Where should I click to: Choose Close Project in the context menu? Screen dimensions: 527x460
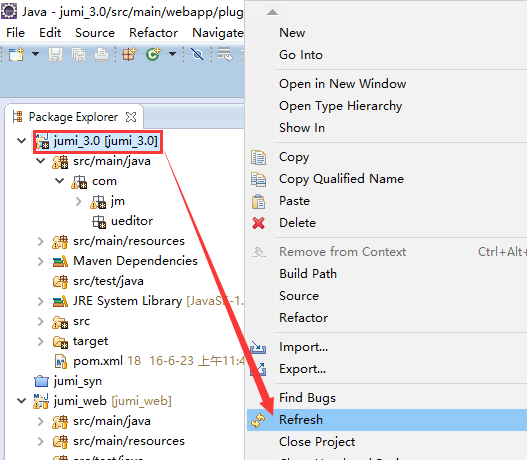[317, 442]
